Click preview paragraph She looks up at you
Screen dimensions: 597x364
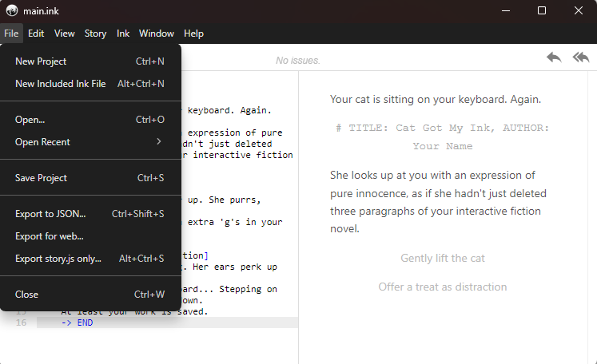(438, 202)
